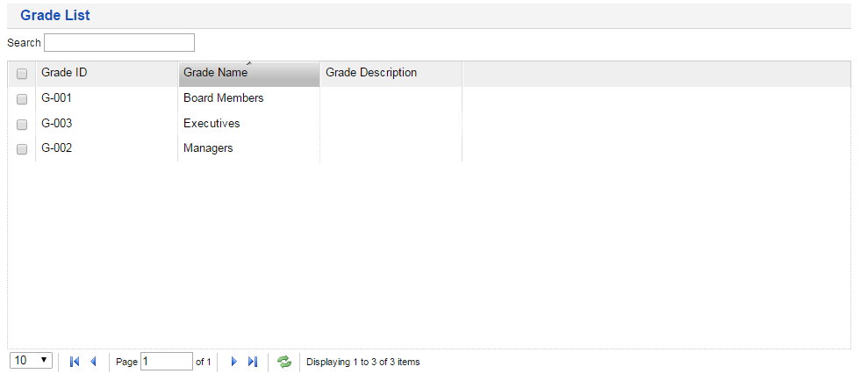Select the Managers grade row
The height and width of the screenshot is (381, 868).
pos(208,148)
